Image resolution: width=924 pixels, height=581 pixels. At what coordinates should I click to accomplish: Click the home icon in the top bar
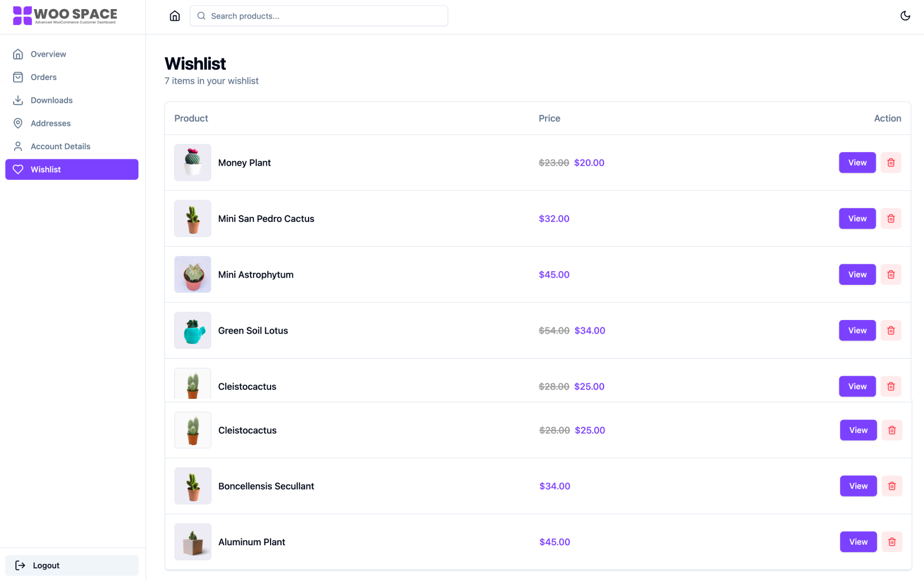(175, 15)
